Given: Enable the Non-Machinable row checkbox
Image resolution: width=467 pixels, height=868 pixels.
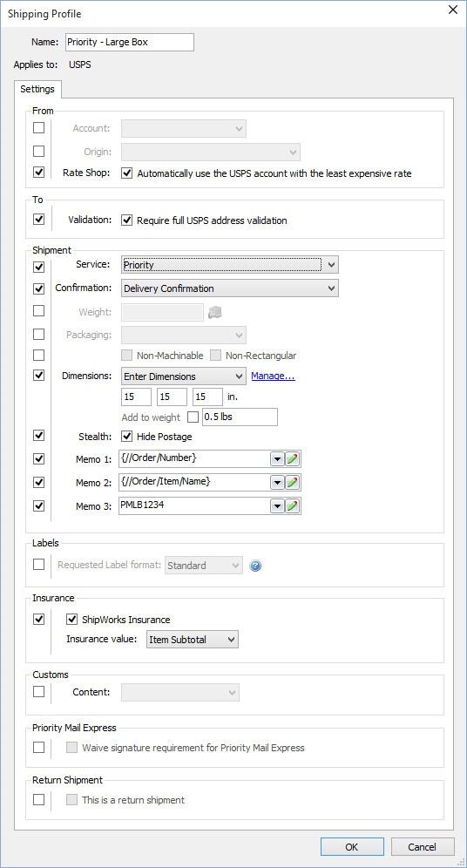Looking at the screenshot, I should point(38,355).
